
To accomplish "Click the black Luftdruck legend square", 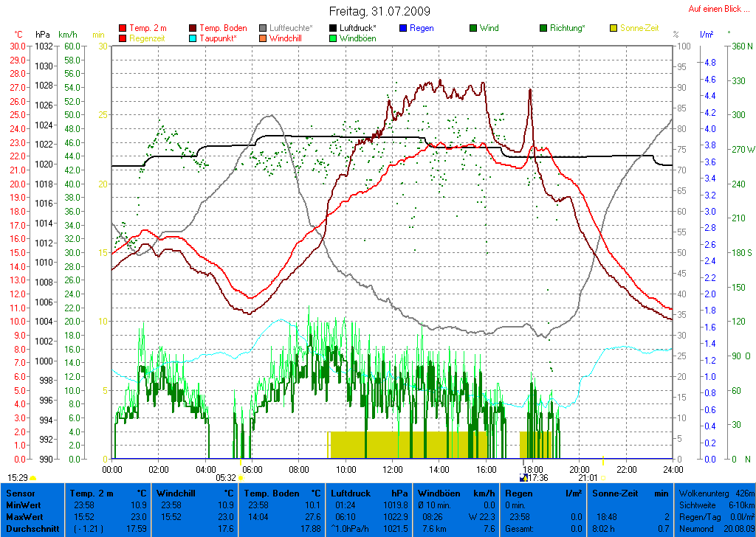I will [x=334, y=28].
